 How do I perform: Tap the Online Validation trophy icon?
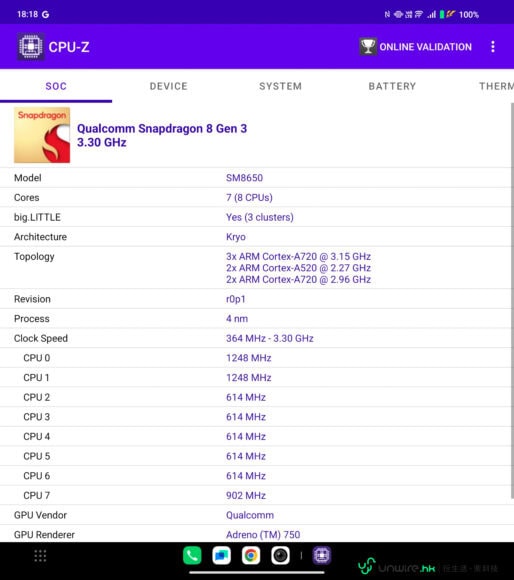coord(368,47)
